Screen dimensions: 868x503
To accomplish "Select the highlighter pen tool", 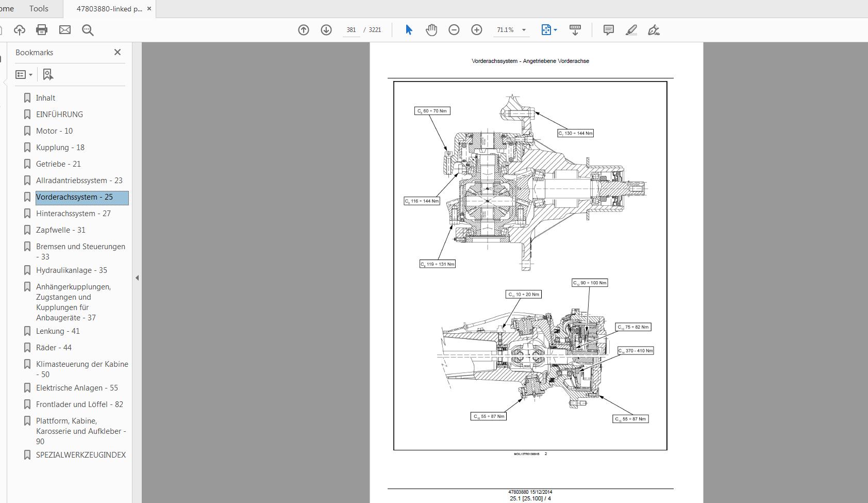I will (x=631, y=30).
